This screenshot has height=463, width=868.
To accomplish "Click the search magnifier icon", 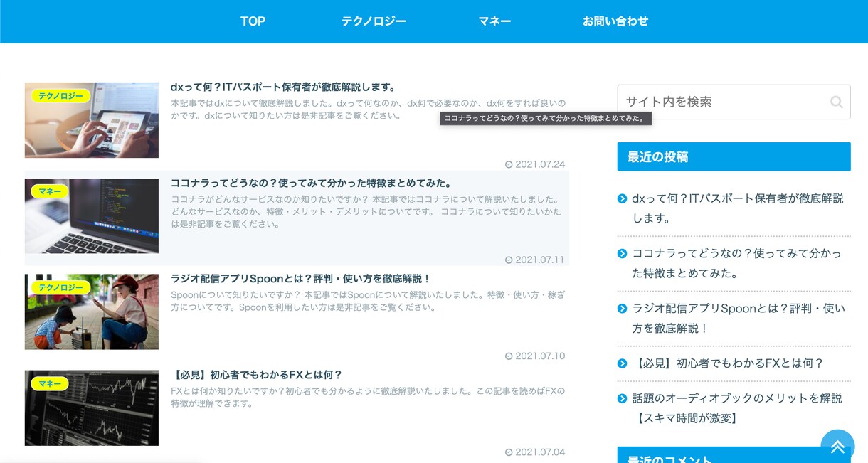I will (837, 102).
